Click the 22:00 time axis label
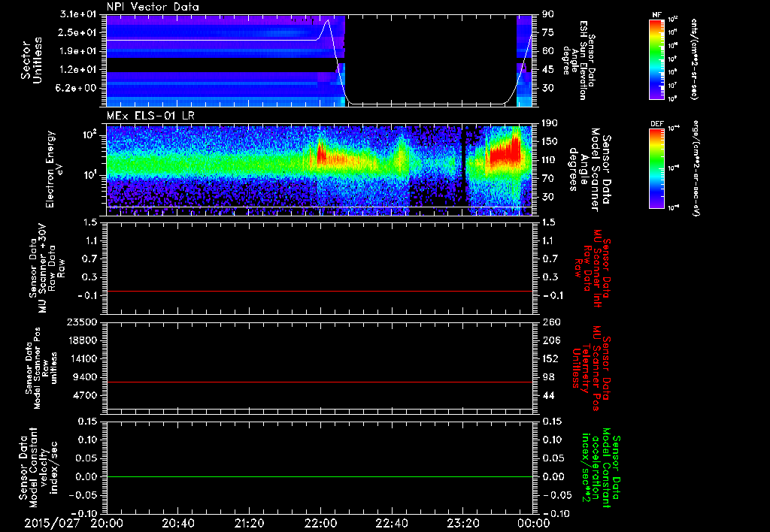The width and height of the screenshot is (770, 532). [x=320, y=523]
